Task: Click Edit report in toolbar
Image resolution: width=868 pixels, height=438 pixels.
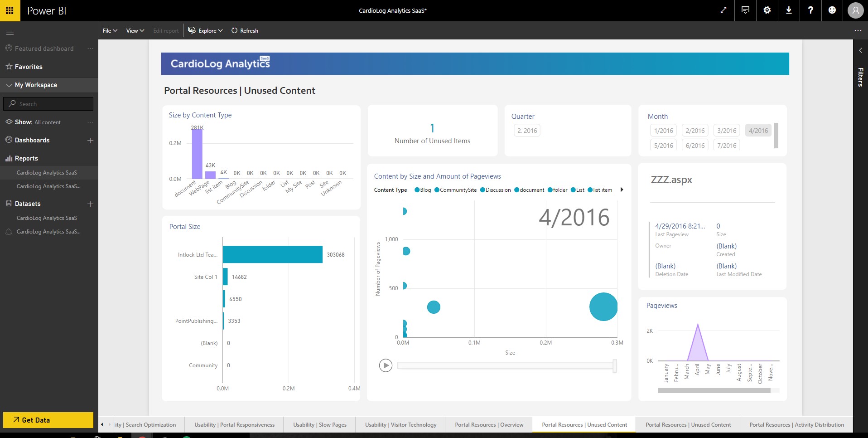Action: click(x=166, y=30)
